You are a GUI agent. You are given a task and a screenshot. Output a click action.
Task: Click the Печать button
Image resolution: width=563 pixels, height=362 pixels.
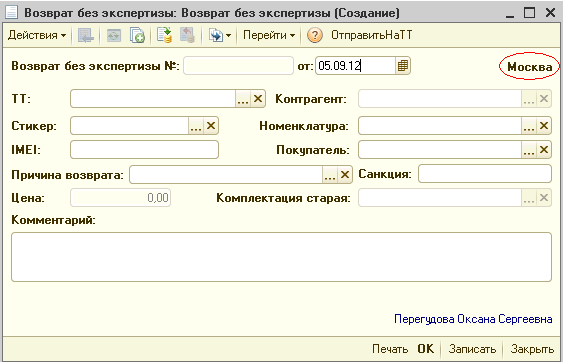[x=390, y=349]
